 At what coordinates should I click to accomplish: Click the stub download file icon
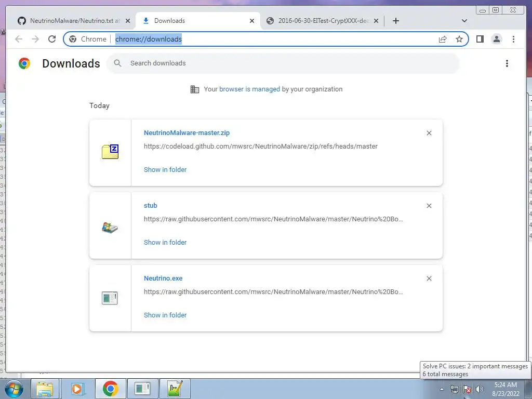[110, 227]
